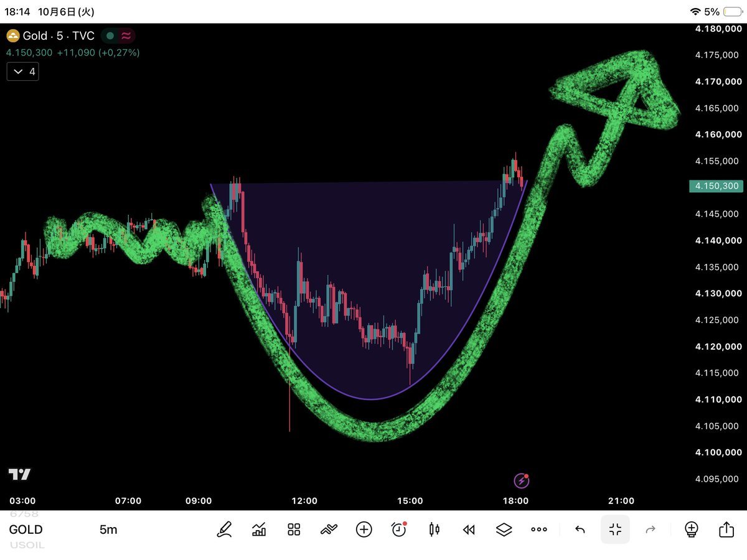Tap the current price label 4.150,300
The width and height of the screenshot is (747, 560).
point(716,186)
